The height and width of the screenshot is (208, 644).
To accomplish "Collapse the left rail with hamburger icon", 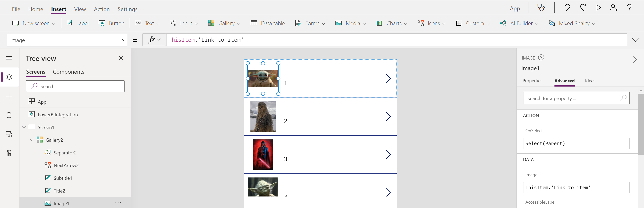I will (9, 58).
